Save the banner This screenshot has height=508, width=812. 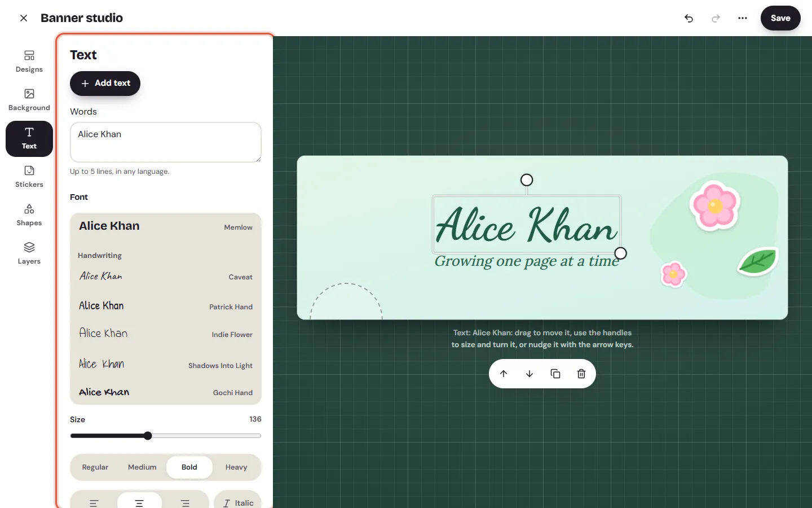pos(780,18)
